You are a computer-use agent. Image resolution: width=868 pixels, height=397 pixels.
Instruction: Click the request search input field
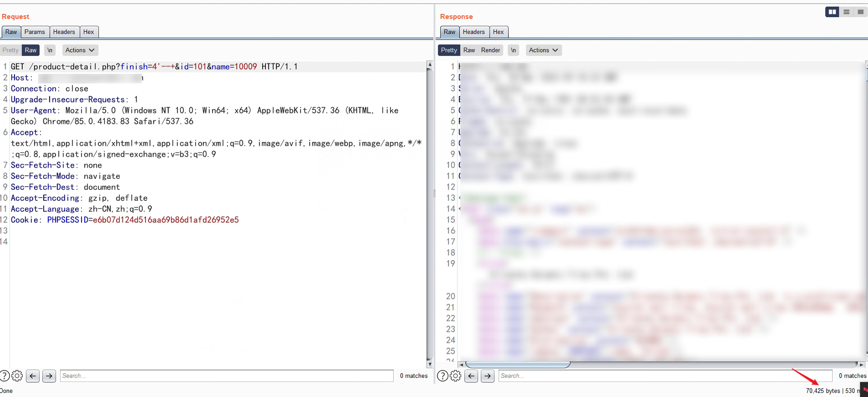(x=226, y=376)
